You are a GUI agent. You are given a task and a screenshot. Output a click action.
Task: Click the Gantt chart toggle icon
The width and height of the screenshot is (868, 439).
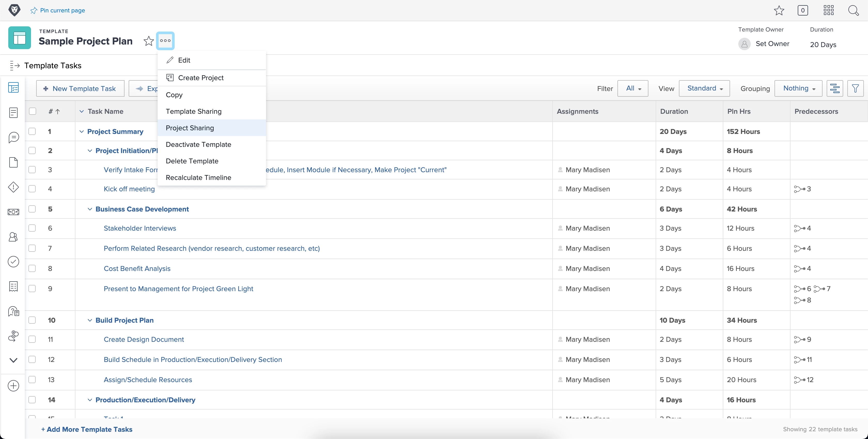pyautogui.click(x=835, y=89)
